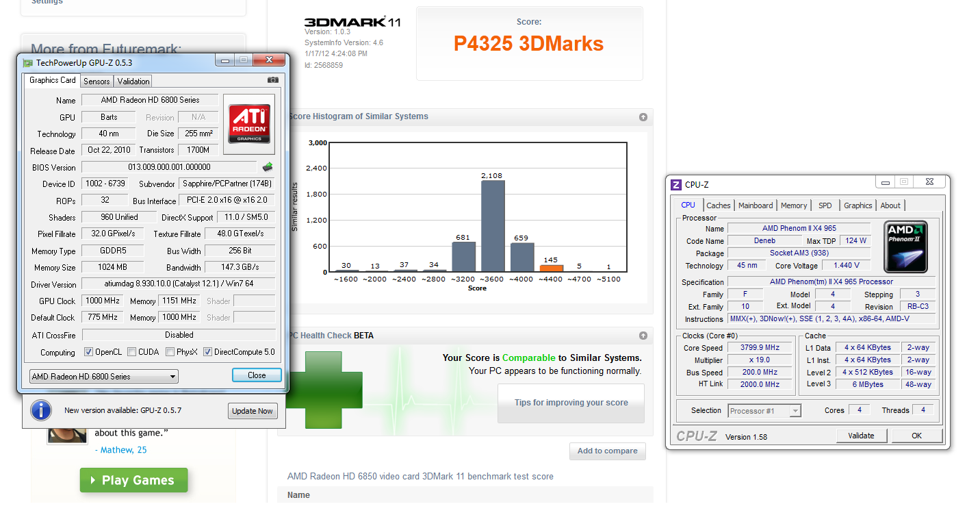Collapse the PC Health Check panel arrow
The width and height of the screenshot is (980, 526).
click(x=643, y=336)
